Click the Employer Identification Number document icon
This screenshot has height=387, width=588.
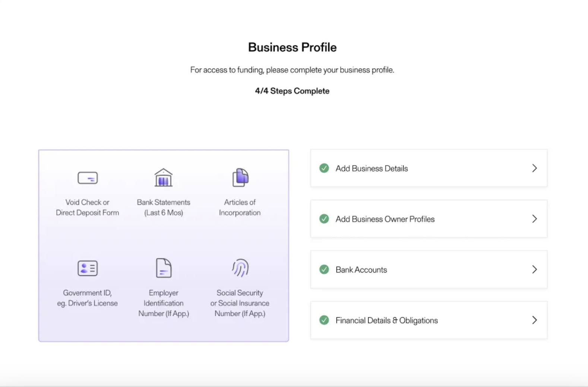click(164, 268)
